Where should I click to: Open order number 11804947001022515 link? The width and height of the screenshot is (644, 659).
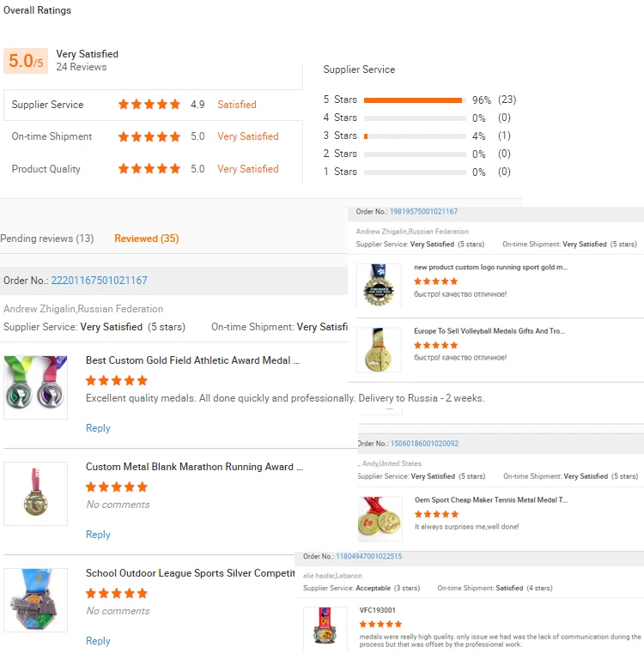point(369,556)
